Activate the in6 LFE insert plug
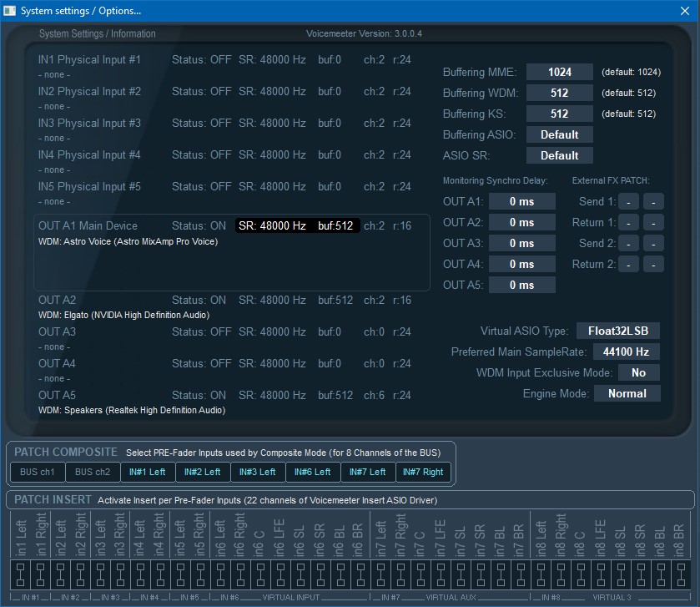 click(x=280, y=574)
